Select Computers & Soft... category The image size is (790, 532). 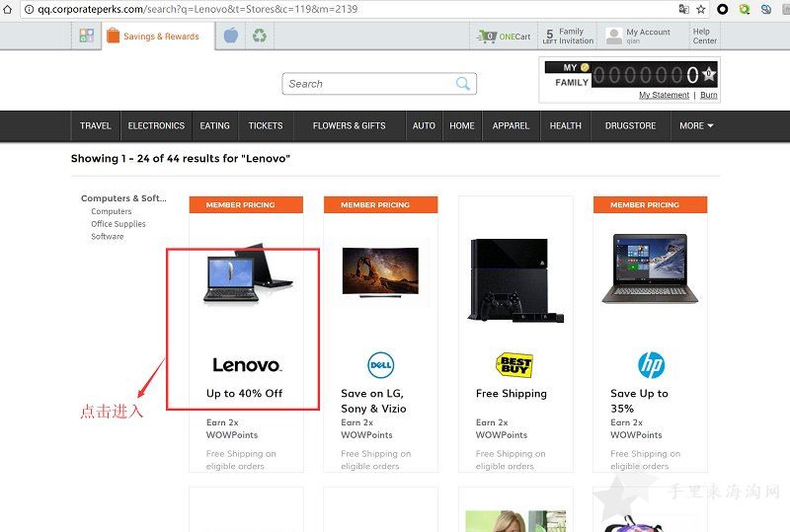click(x=123, y=198)
